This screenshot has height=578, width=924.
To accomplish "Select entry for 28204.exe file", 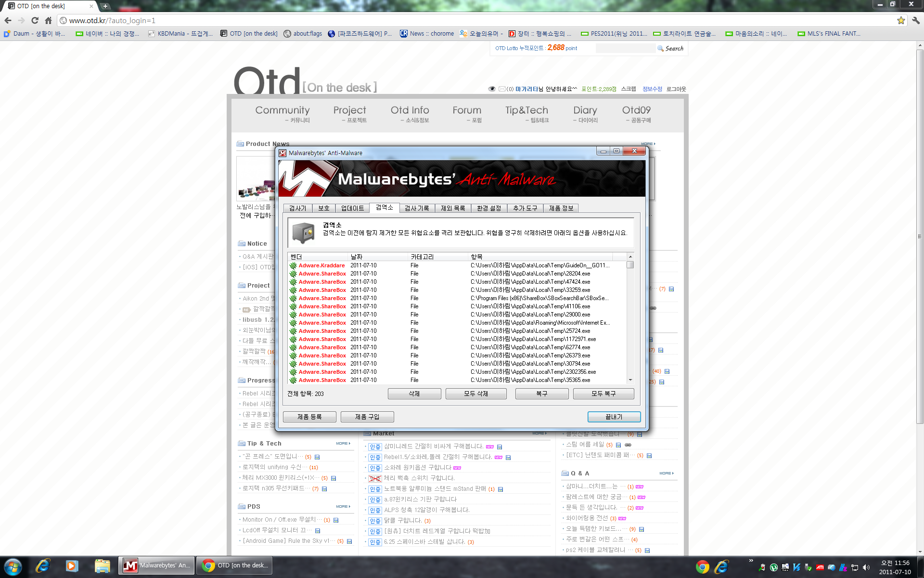I will 457,274.
